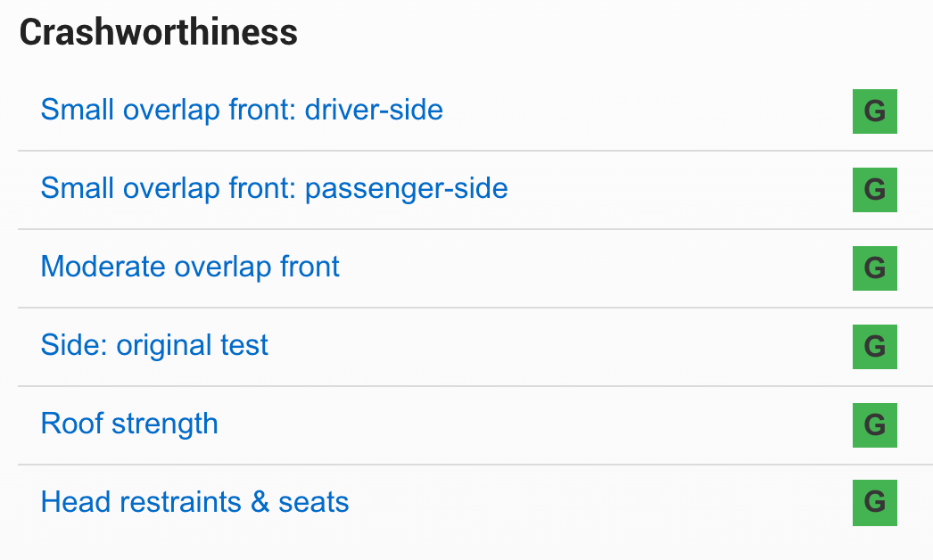Click the G rating badge for Head restraints & seats
Viewport: 933px width, 560px height.
pos(875,503)
